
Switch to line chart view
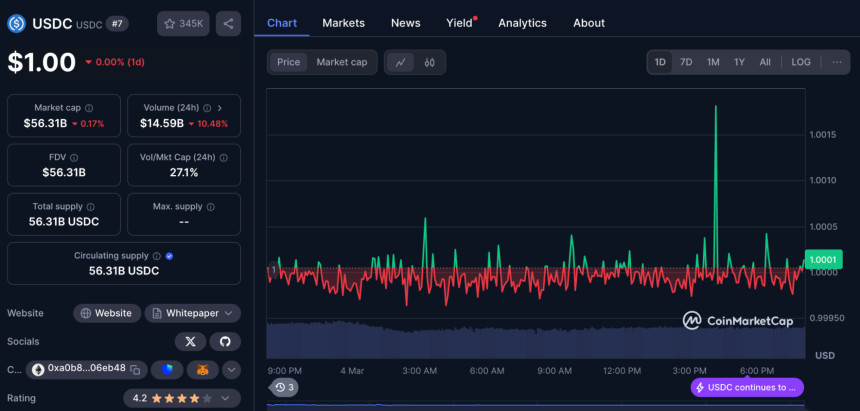tap(400, 62)
